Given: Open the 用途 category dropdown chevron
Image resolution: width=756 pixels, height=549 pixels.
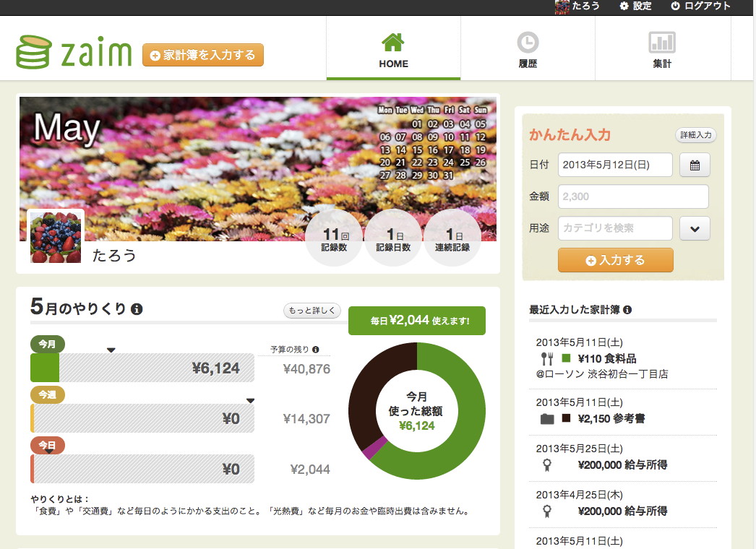Looking at the screenshot, I should (x=695, y=228).
